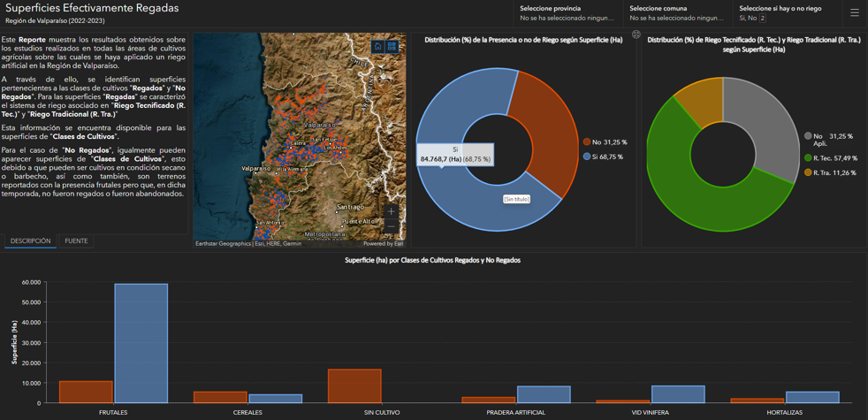Click the map default extent home icon

click(378, 46)
